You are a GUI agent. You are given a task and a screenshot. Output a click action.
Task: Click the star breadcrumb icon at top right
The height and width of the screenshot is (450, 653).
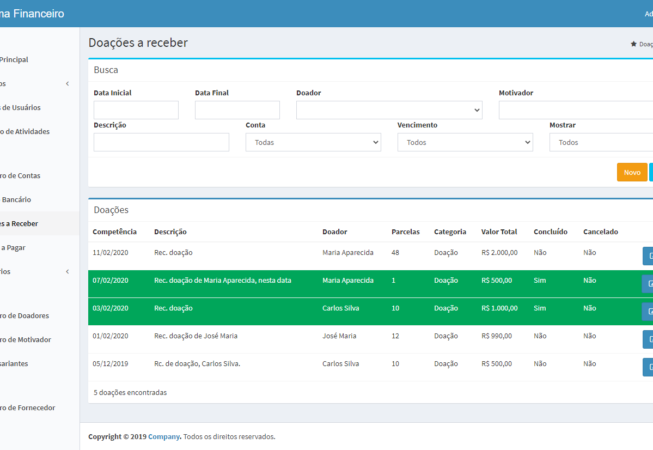(x=633, y=44)
